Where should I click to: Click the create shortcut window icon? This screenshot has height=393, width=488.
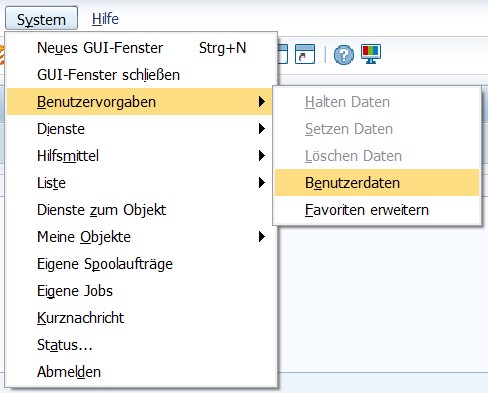click(x=305, y=54)
